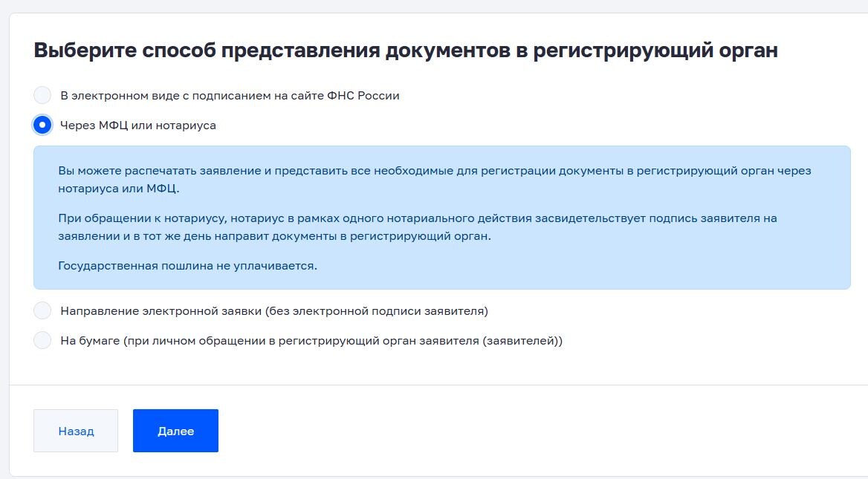The height and width of the screenshot is (479, 868).
Task: Return to previous step via Назад
Action: point(75,431)
